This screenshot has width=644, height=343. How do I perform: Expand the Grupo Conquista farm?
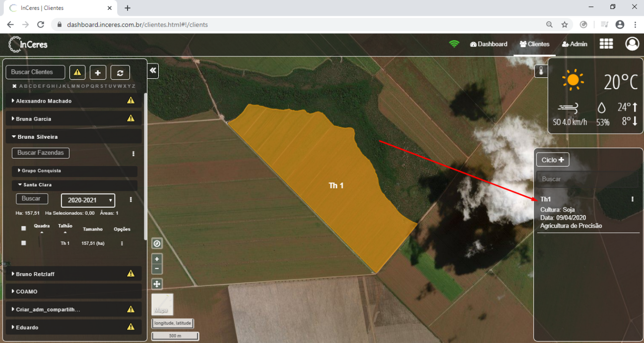(x=74, y=171)
